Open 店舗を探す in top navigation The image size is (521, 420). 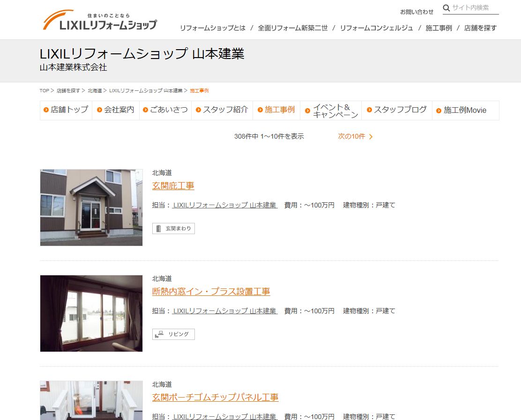(x=480, y=28)
